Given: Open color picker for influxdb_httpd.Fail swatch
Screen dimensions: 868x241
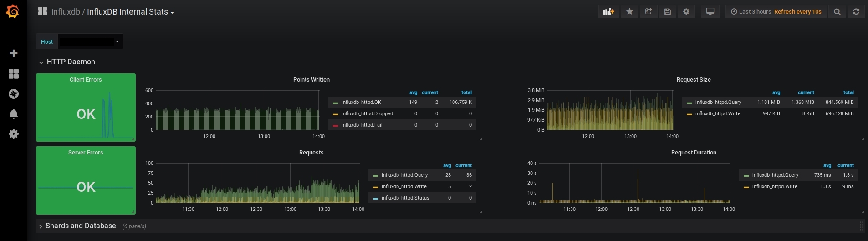Looking at the screenshot, I should click(x=336, y=126).
